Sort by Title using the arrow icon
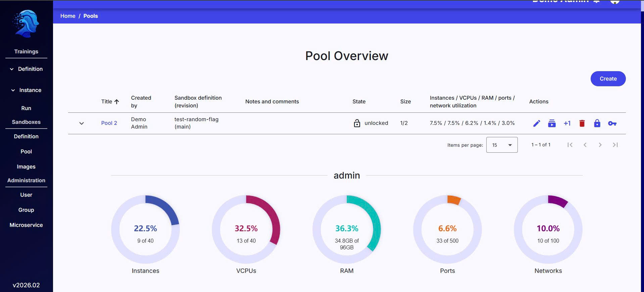Screen dimensions: 644x292 [117, 102]
